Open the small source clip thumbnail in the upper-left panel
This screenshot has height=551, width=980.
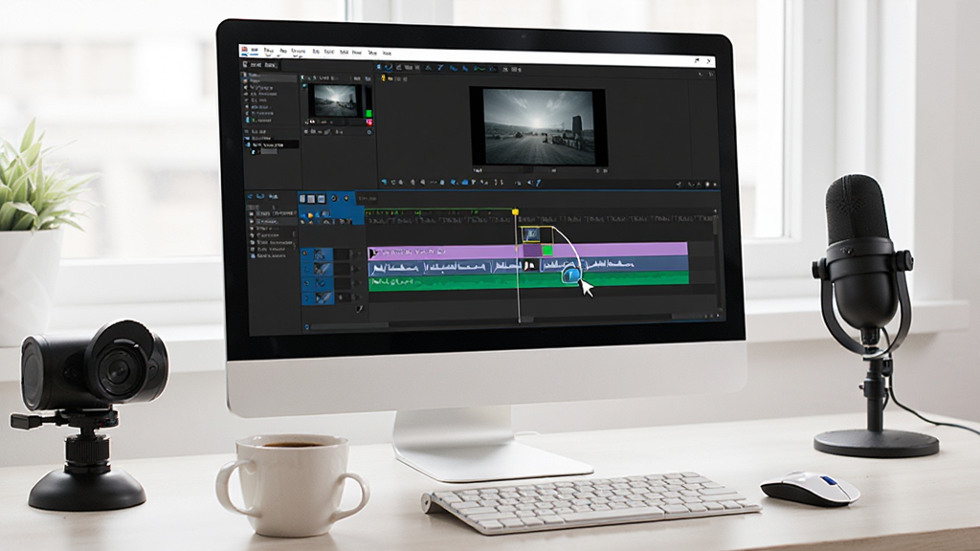pyautogui.click(x=335, y=99)
